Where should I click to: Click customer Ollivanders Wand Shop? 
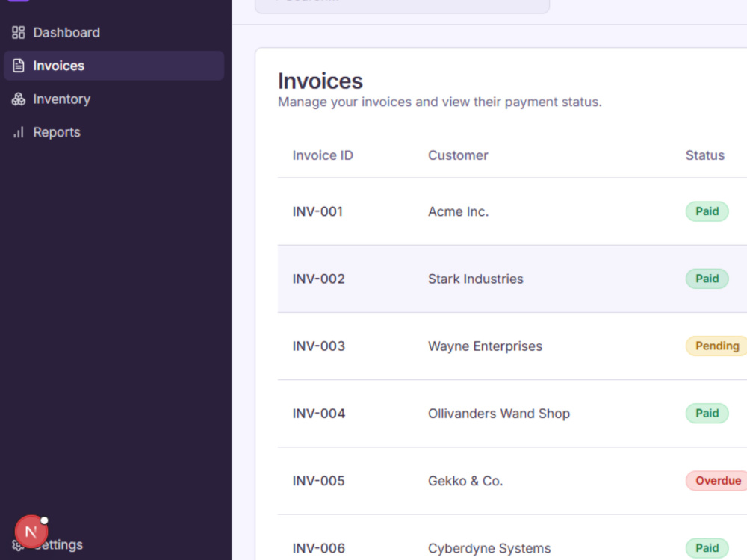[499, 414]
